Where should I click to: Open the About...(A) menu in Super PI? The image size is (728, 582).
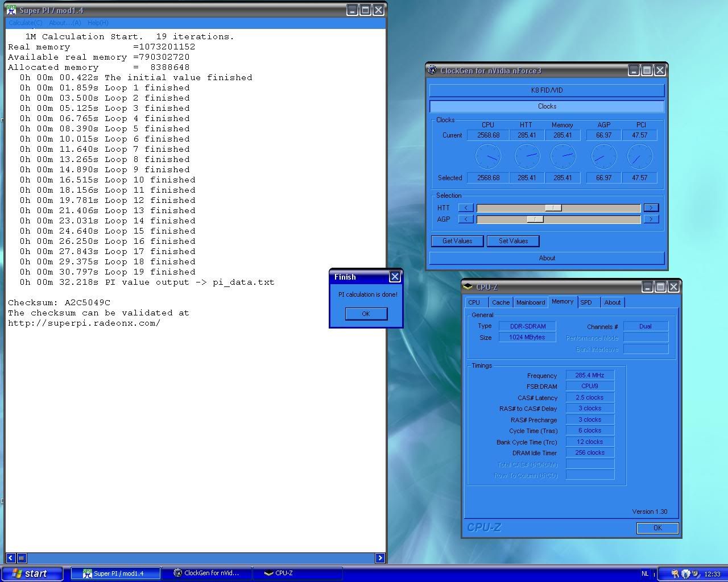point(65,23)
